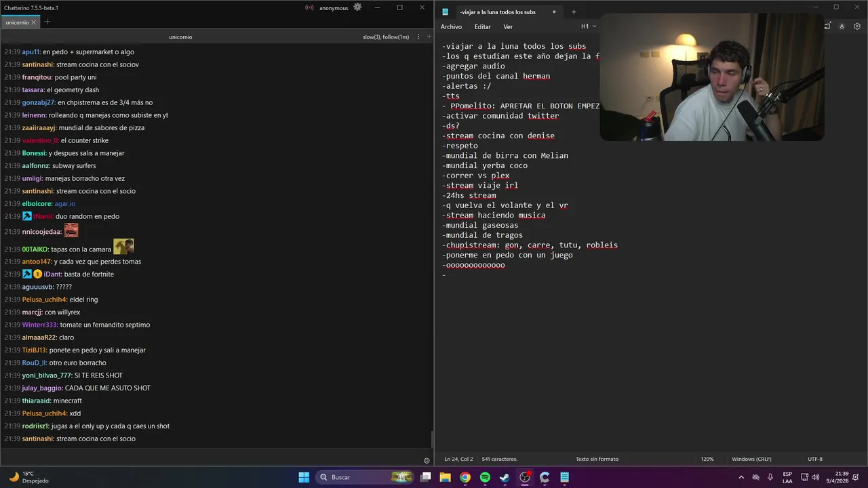Screen dimensions: 868x488
Task: Show hidden system tray icons
Action: 741,477
